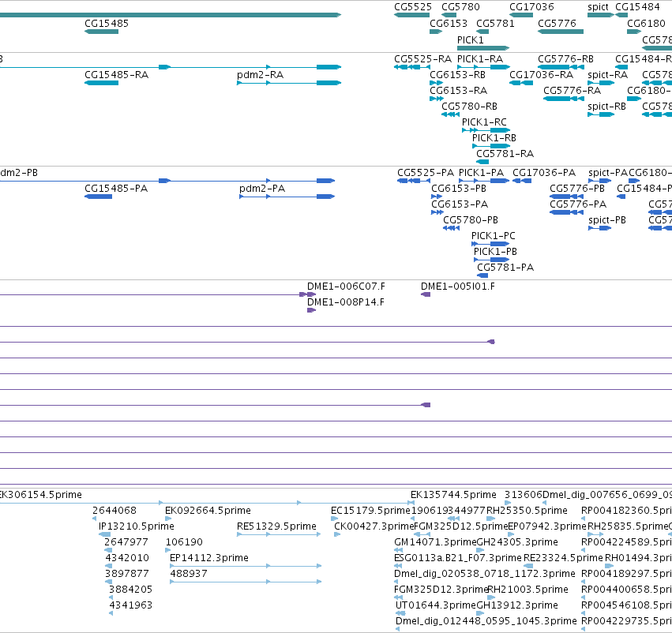Select the DME1-008P14.F feature label
This screenshot has width=672, height=633.
[x=345, y=302]
